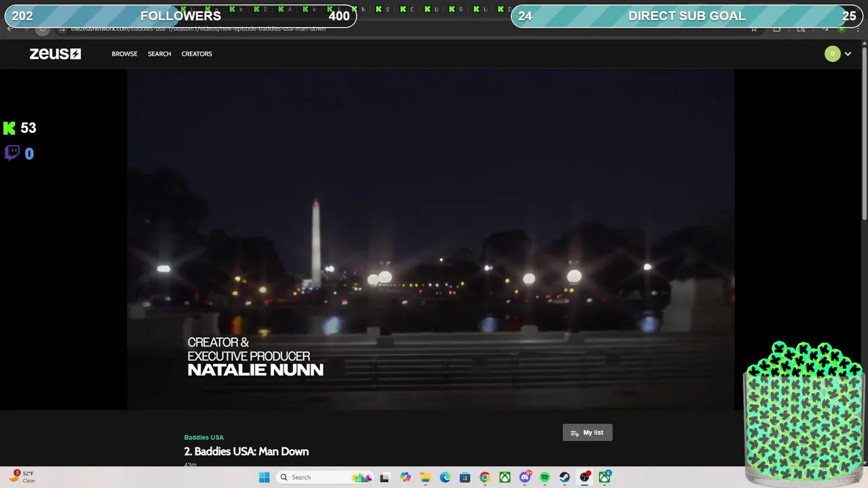The width and height of the screenshot is (868, 488).
Task: Open the Baddies USA series link
Action: 204,437
